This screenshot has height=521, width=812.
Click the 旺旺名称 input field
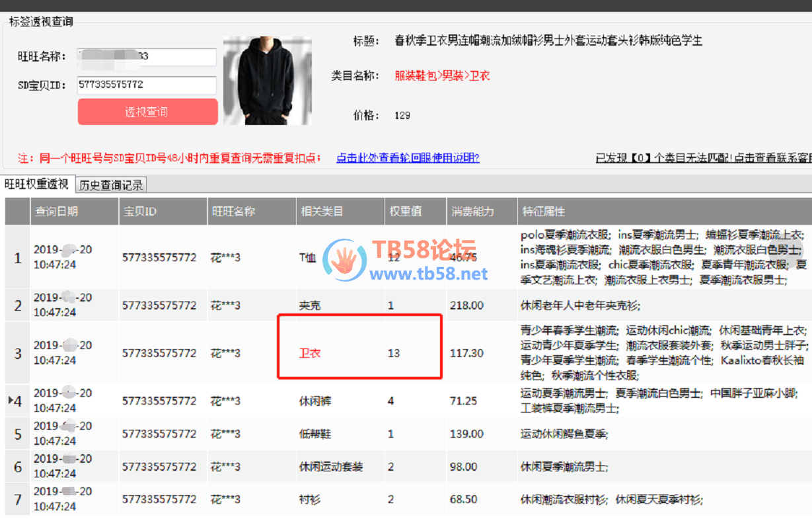pos(147,57)
